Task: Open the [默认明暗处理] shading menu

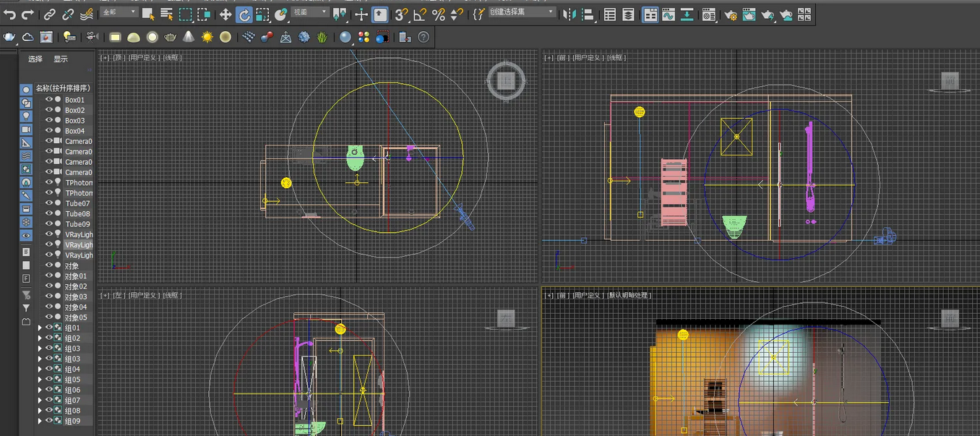Action: (x=629, y=295)
